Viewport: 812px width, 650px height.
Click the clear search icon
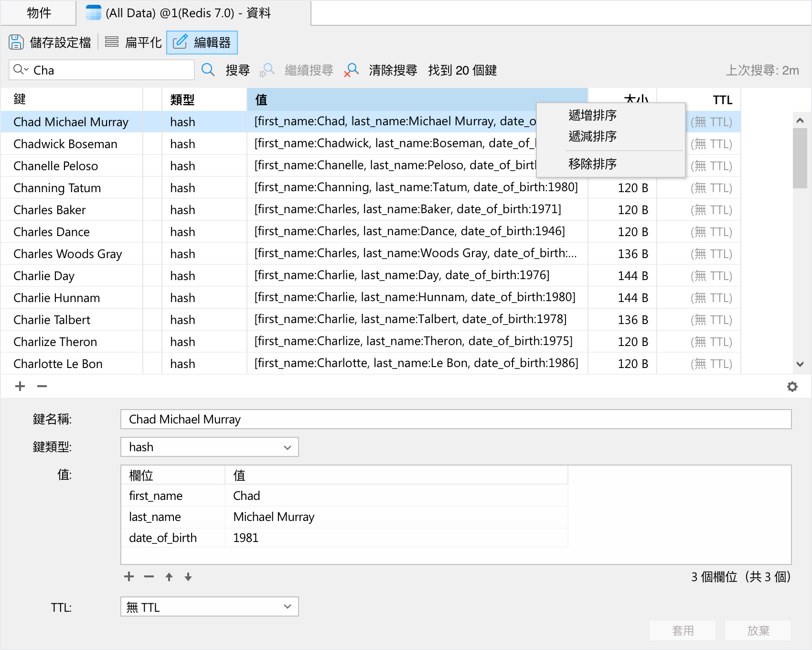pyautogui.click(x=352, y=70)
